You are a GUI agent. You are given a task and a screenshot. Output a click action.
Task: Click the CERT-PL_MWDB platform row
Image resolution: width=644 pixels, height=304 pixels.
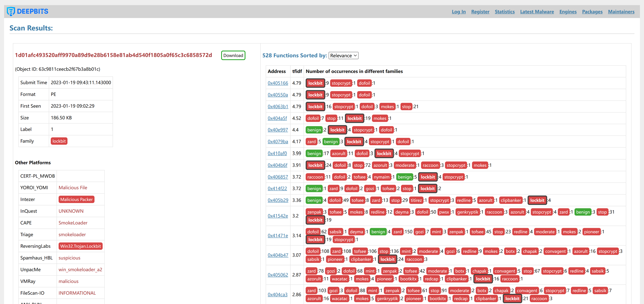click(61, 176)
